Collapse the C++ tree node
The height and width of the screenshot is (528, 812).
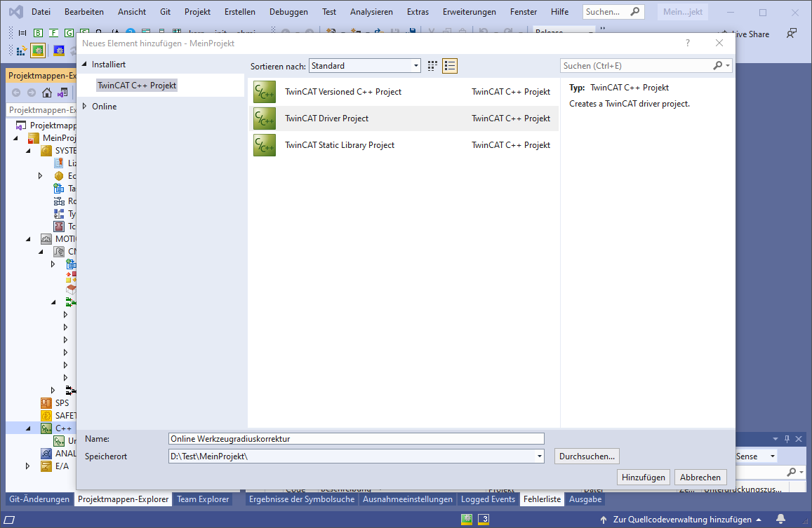[x=29, y=428]
